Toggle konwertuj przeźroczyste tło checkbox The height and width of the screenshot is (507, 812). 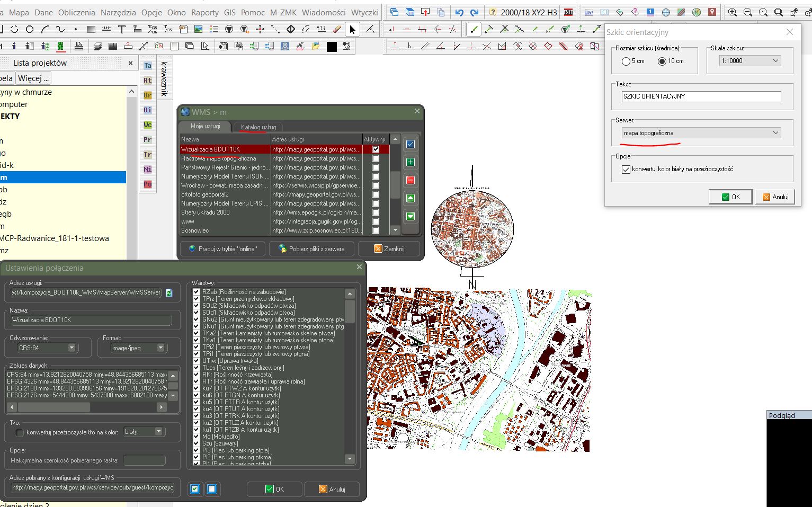tap(20, 432)
